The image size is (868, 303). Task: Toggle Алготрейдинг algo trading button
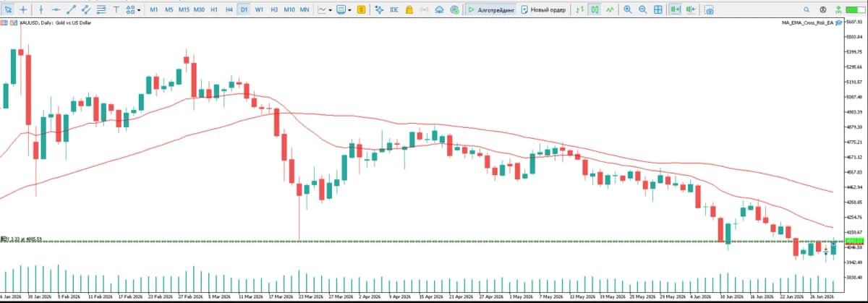490,9
